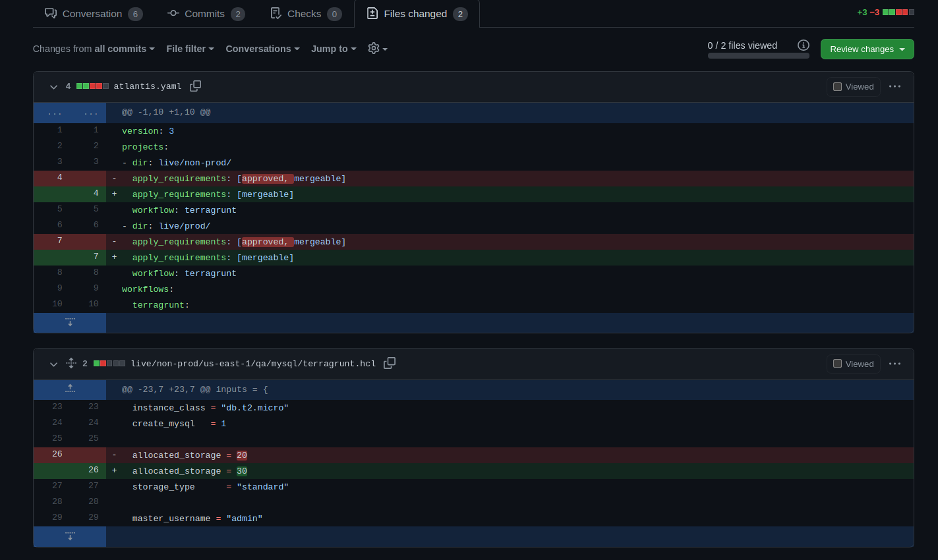Collapse the atlantis.yaml diff with its chevron
The image size is (938, 560).
point(53,86)
